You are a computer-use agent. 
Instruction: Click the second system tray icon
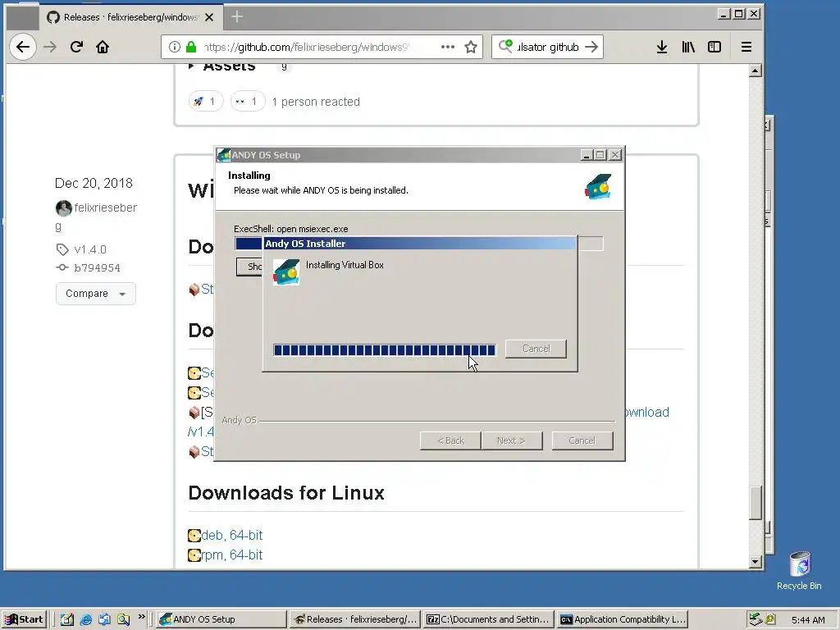coord(770,619)
